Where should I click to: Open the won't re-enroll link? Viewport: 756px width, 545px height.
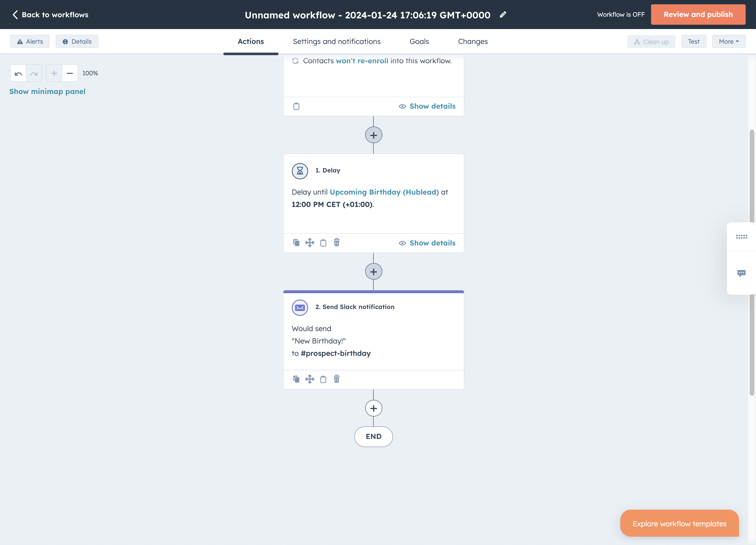[362, 61]
